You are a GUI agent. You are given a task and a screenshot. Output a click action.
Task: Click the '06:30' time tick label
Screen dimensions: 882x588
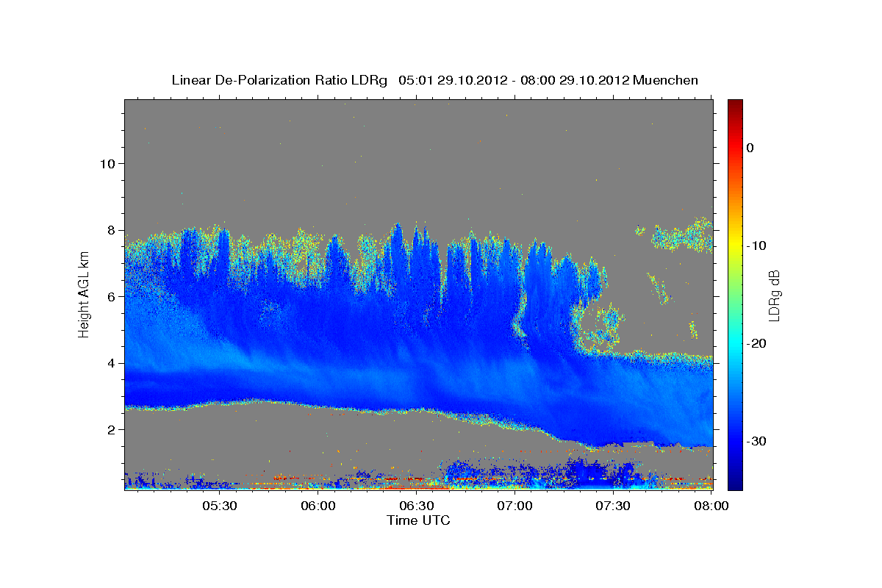pyautogui.click(x=417, y=506)
